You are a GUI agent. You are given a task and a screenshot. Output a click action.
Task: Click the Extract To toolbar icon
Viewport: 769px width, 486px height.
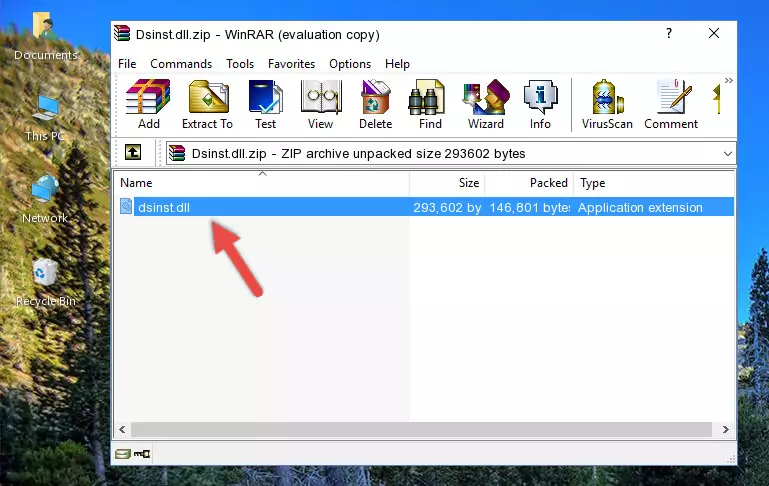click(x=207, y=104)
